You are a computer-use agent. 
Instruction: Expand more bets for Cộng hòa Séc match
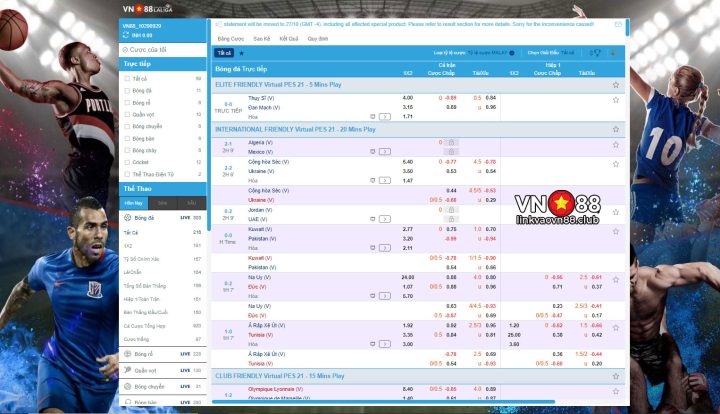385,180
